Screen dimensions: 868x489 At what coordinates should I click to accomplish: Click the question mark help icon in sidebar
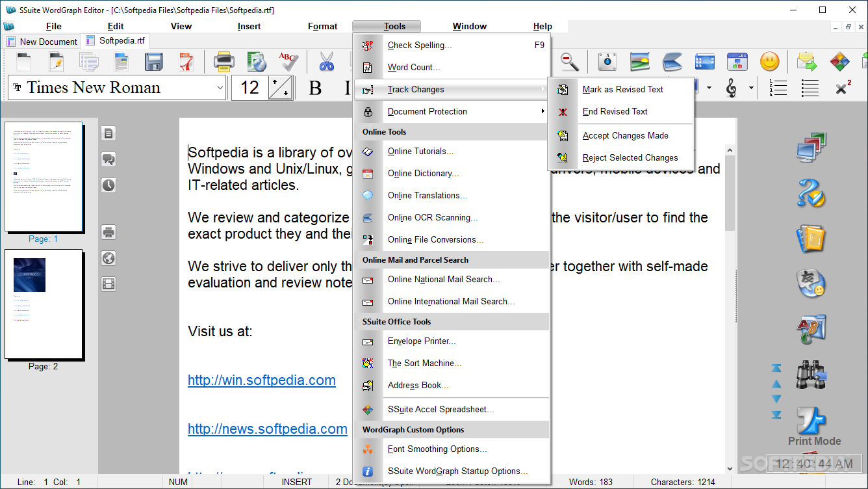811,192
